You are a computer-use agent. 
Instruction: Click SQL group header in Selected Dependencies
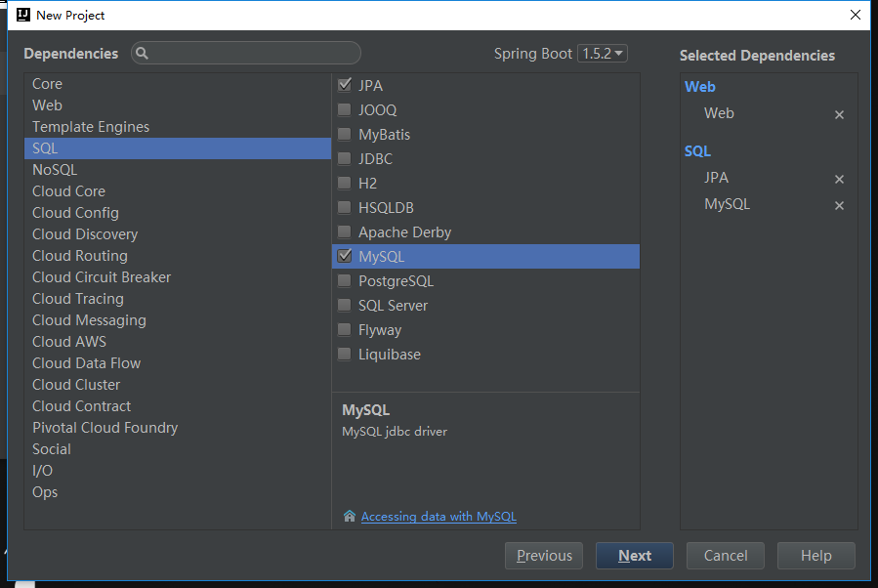(x=697, y=151)
